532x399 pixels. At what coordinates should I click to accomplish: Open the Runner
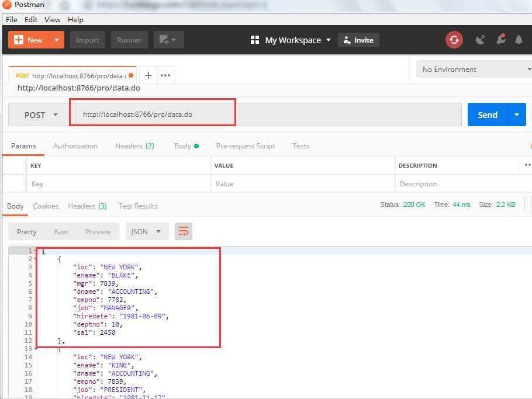click(129, 40)
